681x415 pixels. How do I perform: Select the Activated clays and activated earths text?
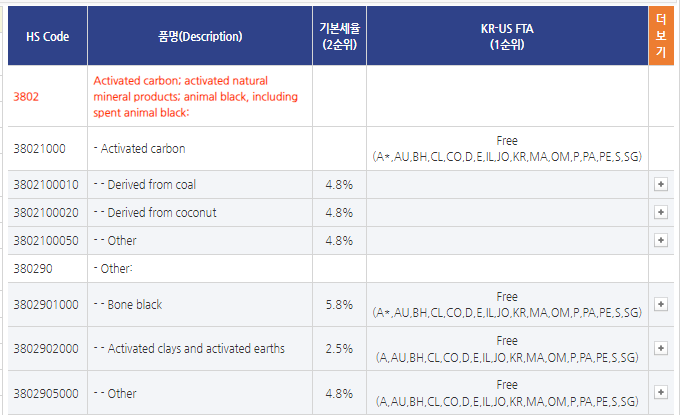196,349
